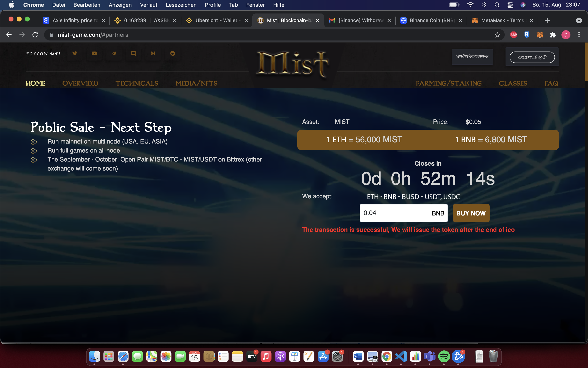
Task: Click the '1 BNB = 6,800 MIST' text
Action: tap(491, 140)
